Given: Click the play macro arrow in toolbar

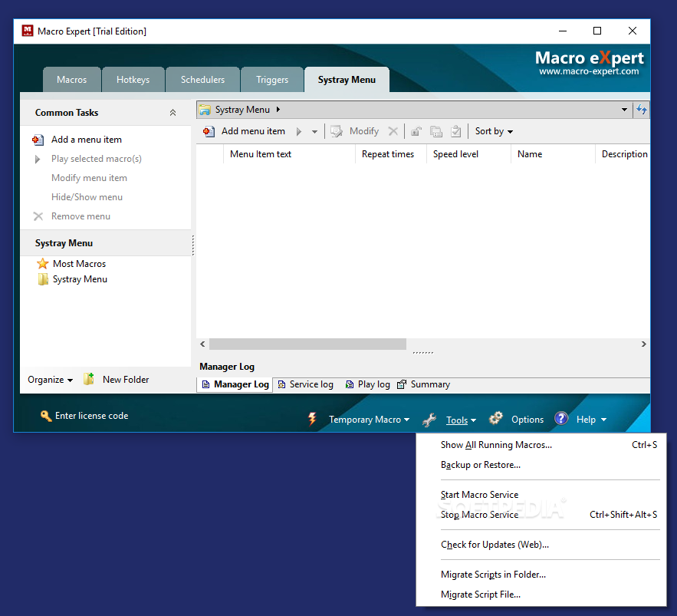Looking at the screenshot, I should click(299, 131).
